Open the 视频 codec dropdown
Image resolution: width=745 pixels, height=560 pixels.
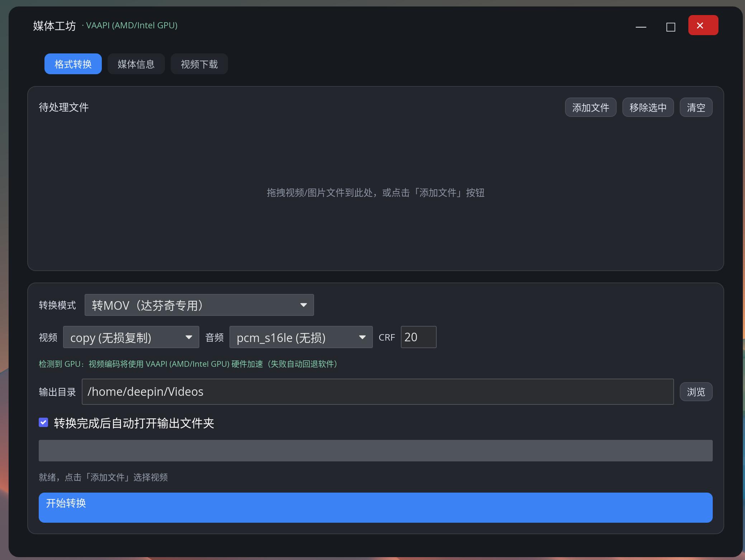(x=131, y=337)
